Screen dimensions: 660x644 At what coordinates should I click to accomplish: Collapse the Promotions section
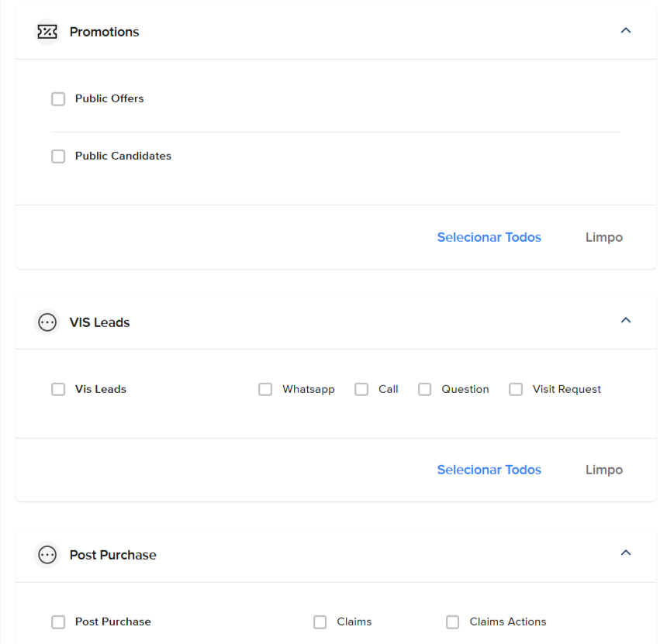click(626, 30)
